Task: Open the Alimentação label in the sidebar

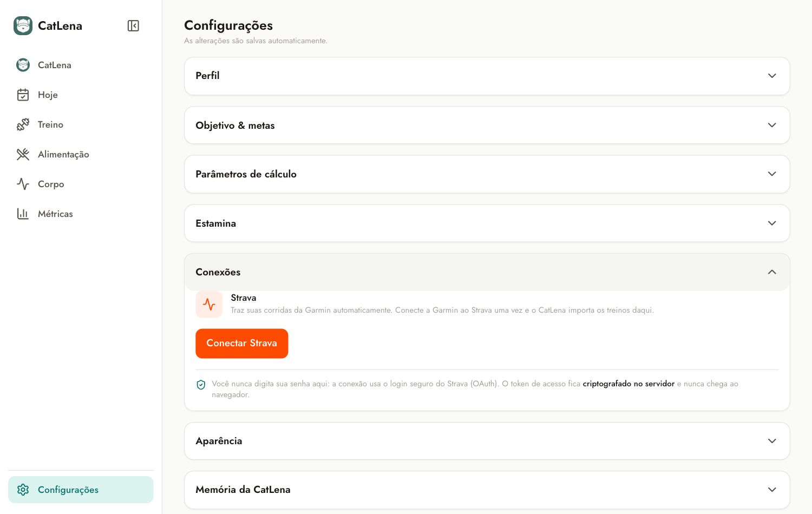Action: 63,154
